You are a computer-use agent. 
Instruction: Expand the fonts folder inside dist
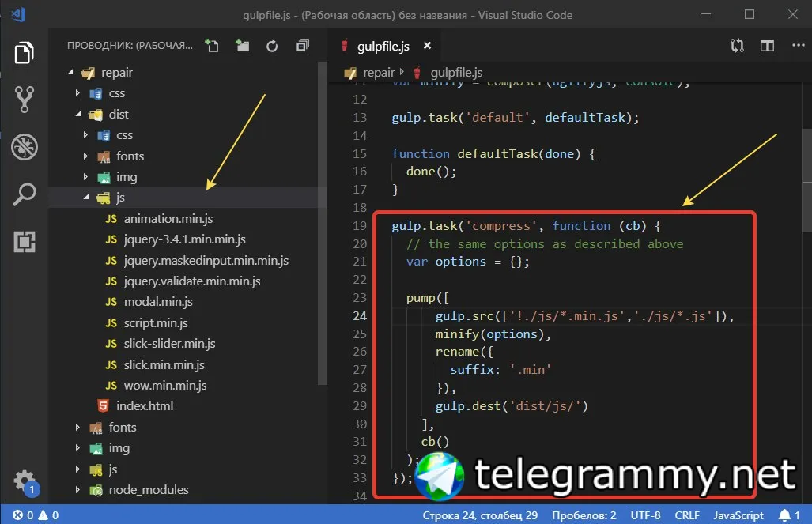pos(85,156)
